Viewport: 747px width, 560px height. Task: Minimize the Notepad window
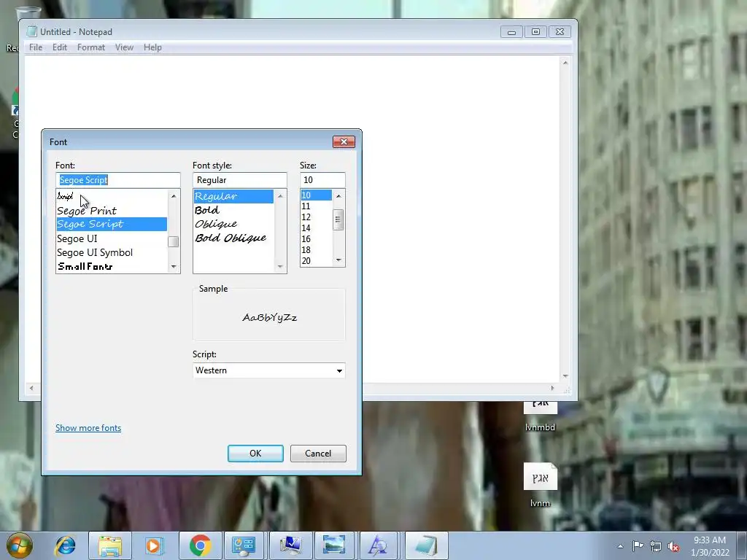coord(511,32)
